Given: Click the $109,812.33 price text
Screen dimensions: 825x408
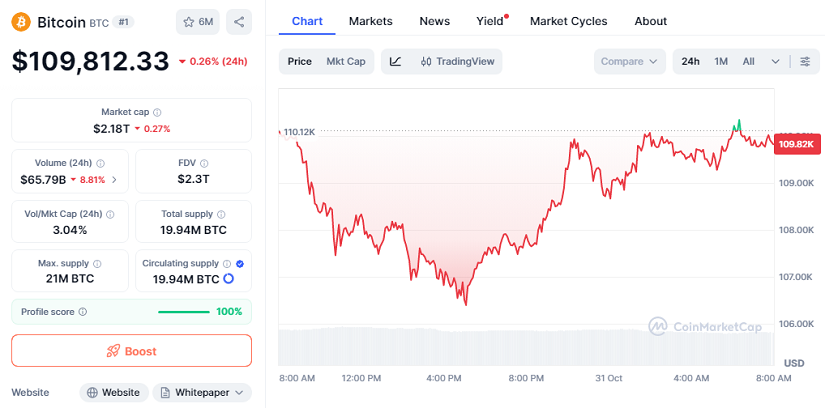Looking at the screenshot, I should tap(90, 62).
